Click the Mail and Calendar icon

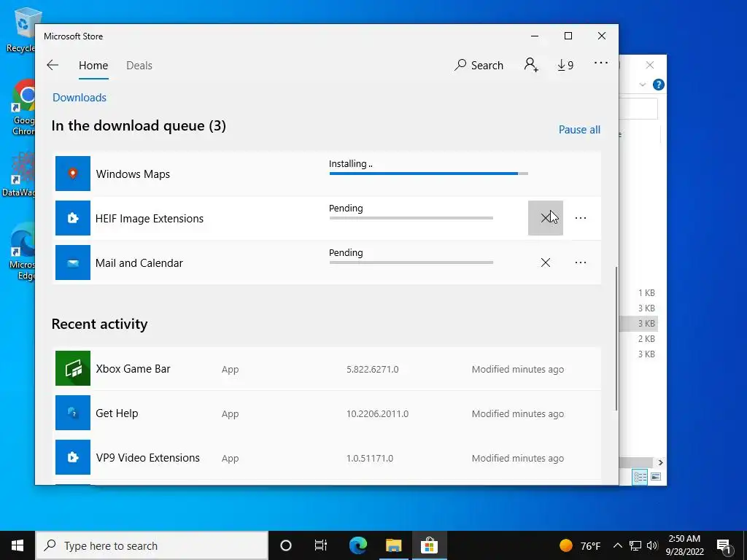tap(73, 262)
